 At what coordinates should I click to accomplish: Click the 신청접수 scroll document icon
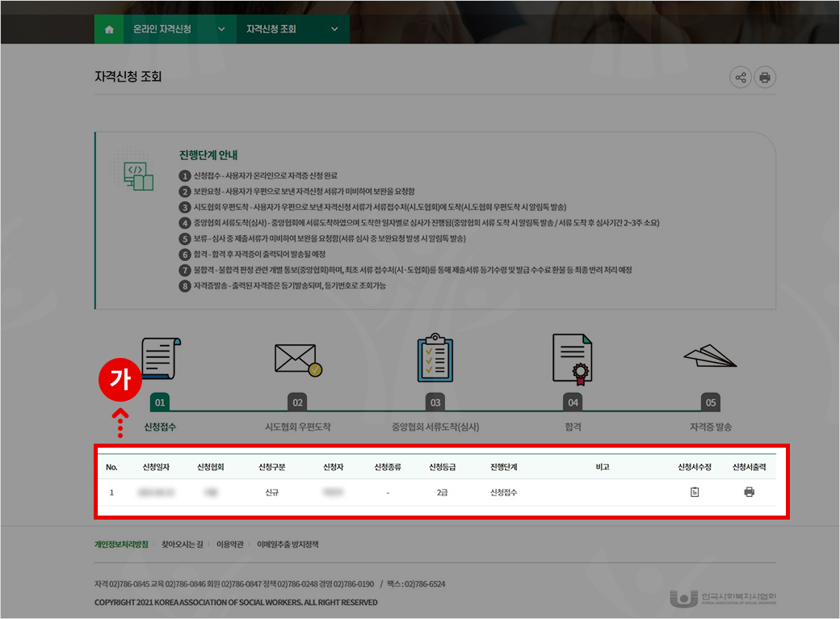tap(162, 358)
